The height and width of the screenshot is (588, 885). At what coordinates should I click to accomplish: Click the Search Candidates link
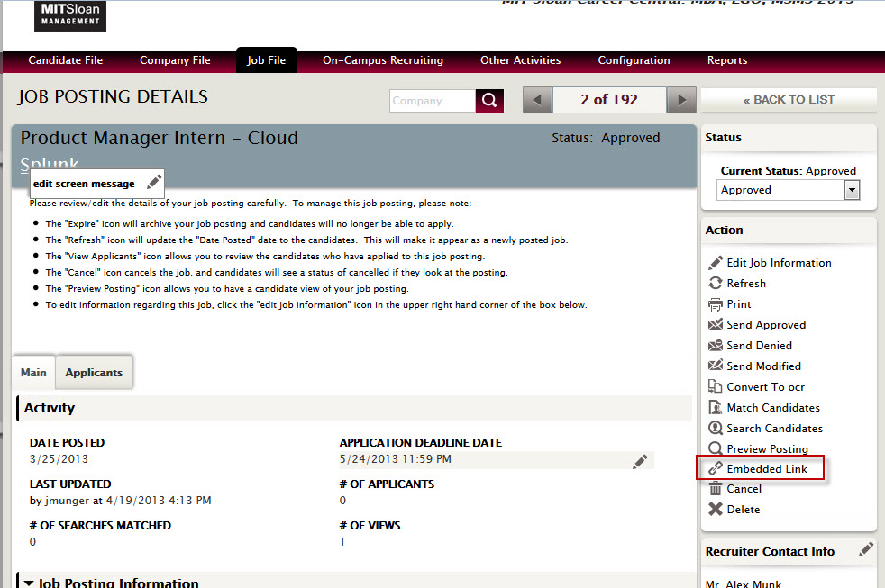coord(774,429)
